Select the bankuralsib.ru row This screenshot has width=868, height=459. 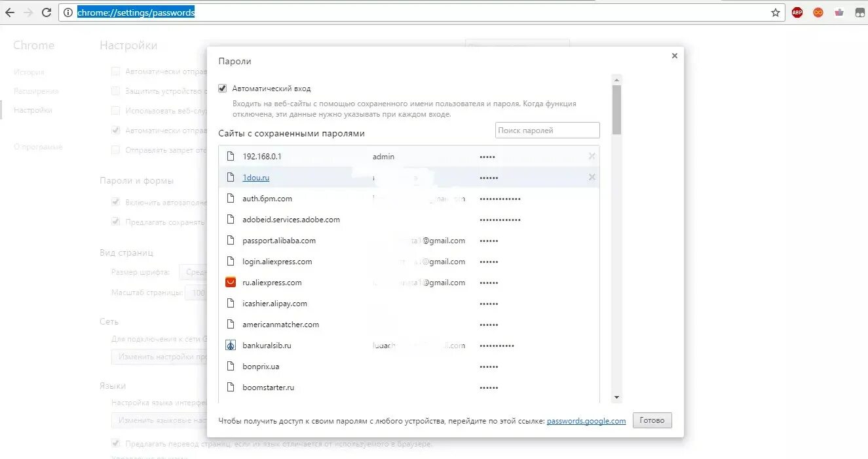409,345
